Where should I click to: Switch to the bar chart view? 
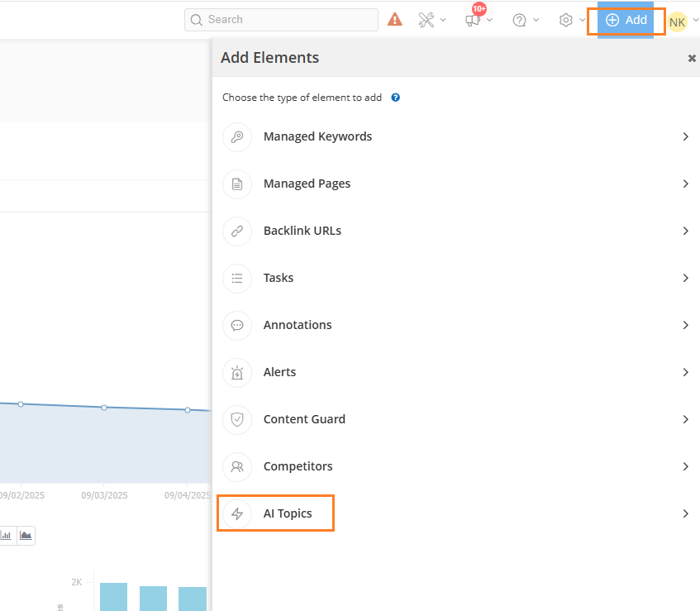click(7, 536)
